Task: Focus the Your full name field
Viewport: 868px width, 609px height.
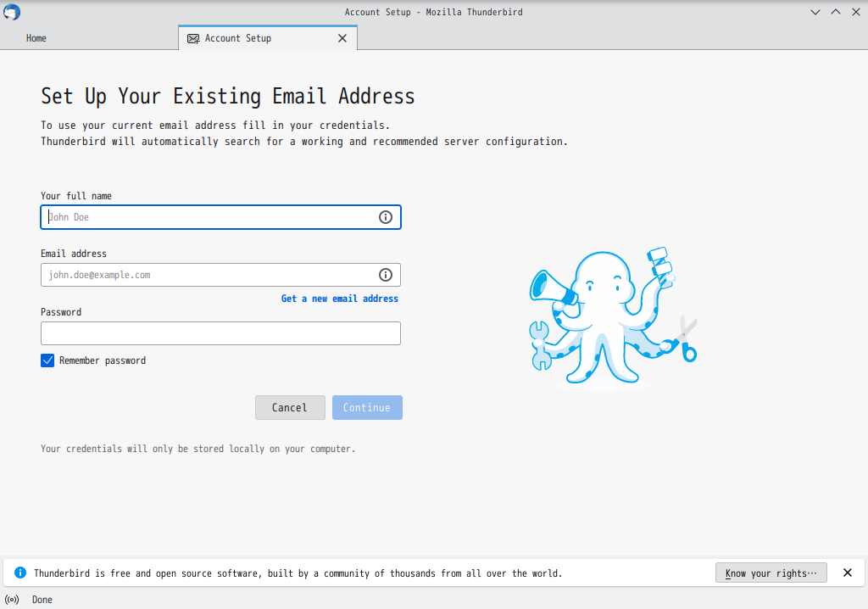Action: tap(221, 217)
